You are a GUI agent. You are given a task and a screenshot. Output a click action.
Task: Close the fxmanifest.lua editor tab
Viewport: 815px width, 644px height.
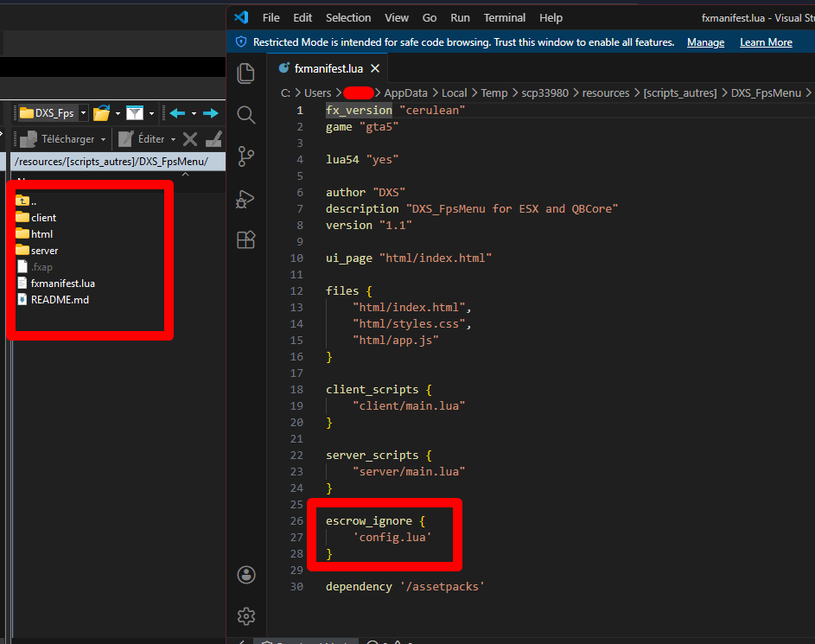tap(375, 68)
